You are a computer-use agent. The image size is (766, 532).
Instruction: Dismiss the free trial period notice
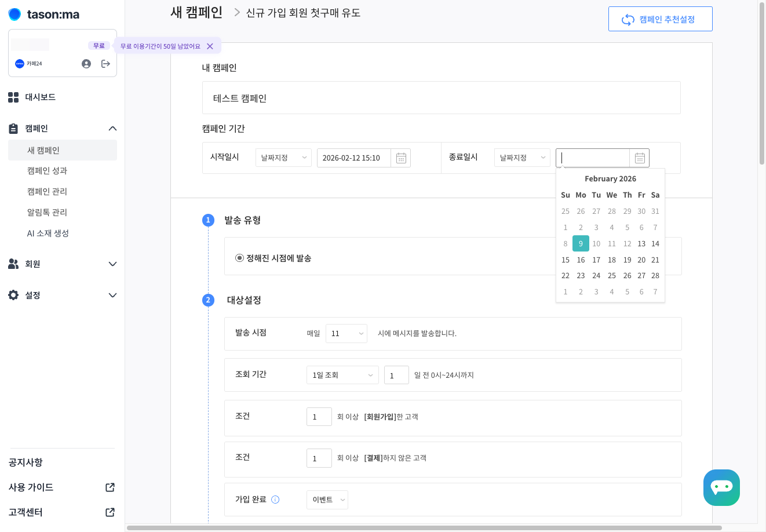click(210, 46)
